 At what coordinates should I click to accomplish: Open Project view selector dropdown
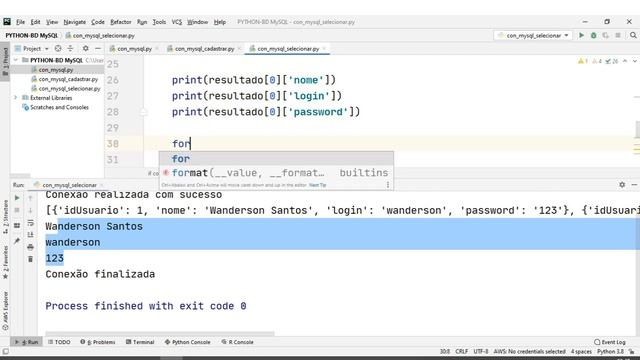tap(32, 49)
